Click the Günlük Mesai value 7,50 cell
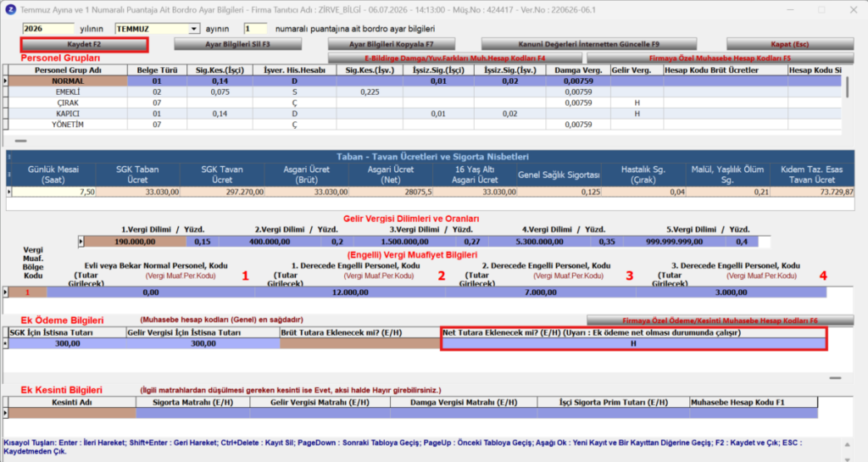This screenshot has width=868, height=462. (53, 192)
